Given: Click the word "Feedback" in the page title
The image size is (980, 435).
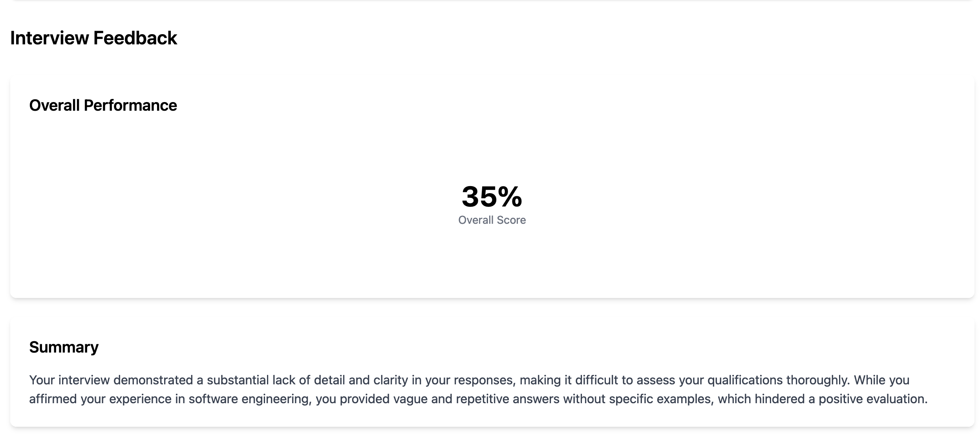Looking at the screenshot, I should [135, 38].
